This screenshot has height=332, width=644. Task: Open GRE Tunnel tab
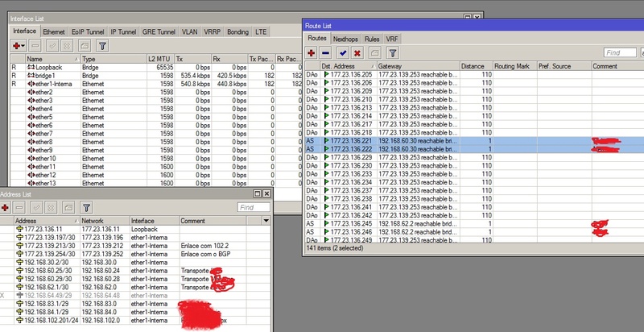159,31
